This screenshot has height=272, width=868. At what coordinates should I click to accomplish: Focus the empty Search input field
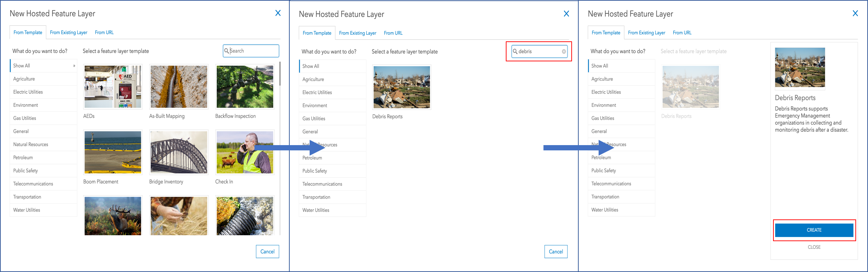click(x=254, y=51)
